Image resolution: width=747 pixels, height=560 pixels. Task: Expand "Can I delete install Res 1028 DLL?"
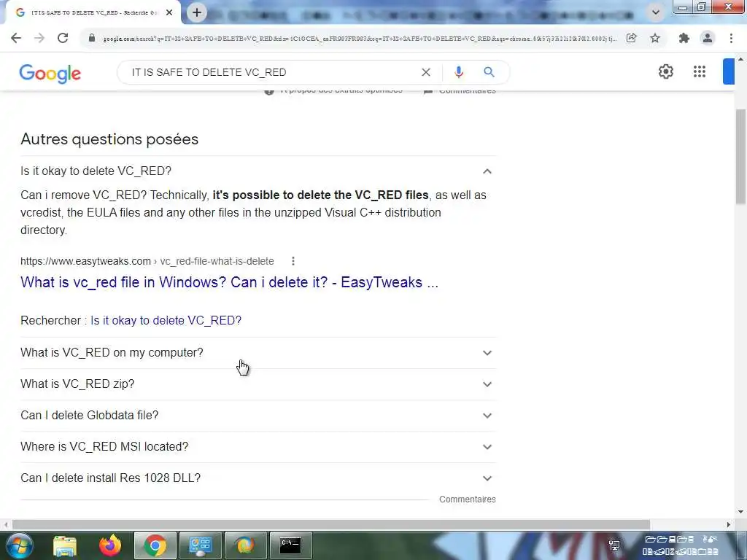pyautogui.click(x=258, y=478)
